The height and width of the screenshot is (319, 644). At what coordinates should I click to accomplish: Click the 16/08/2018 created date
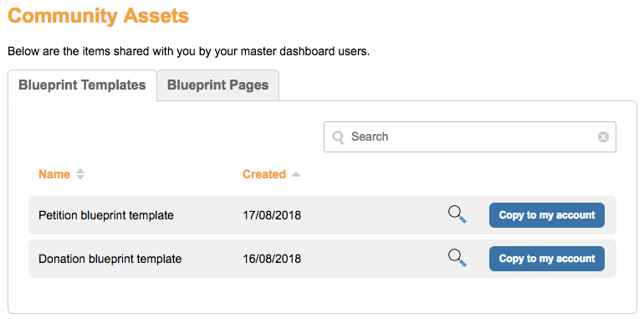click(x=272, y=259)
